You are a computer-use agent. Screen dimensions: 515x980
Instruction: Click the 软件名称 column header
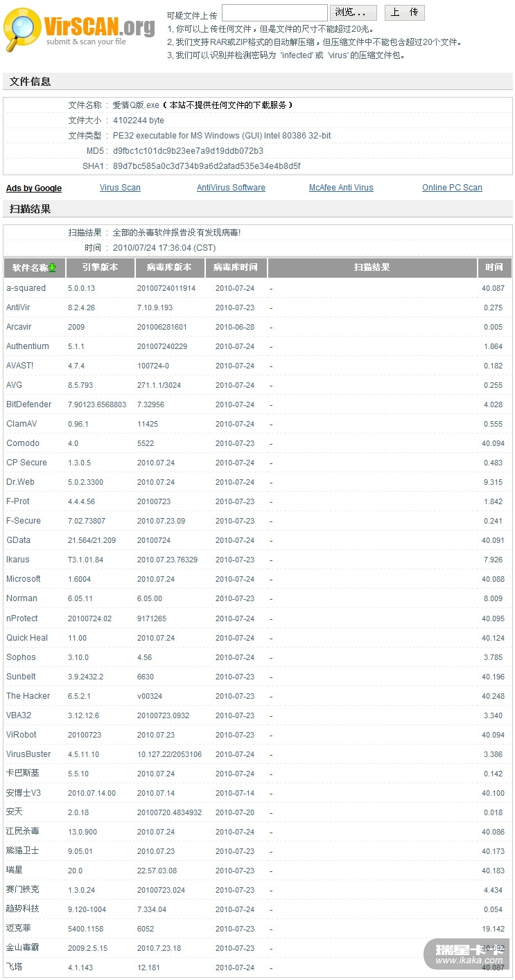(29, 268)
